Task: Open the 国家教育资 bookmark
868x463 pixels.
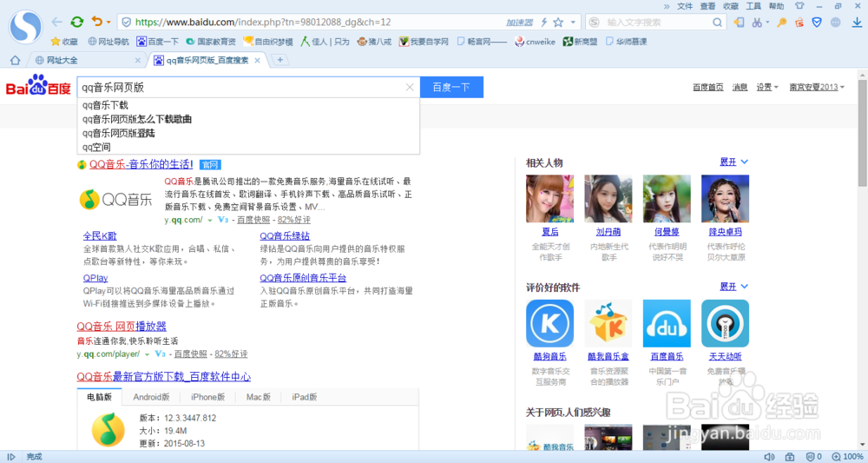Action: pos(211,42)
